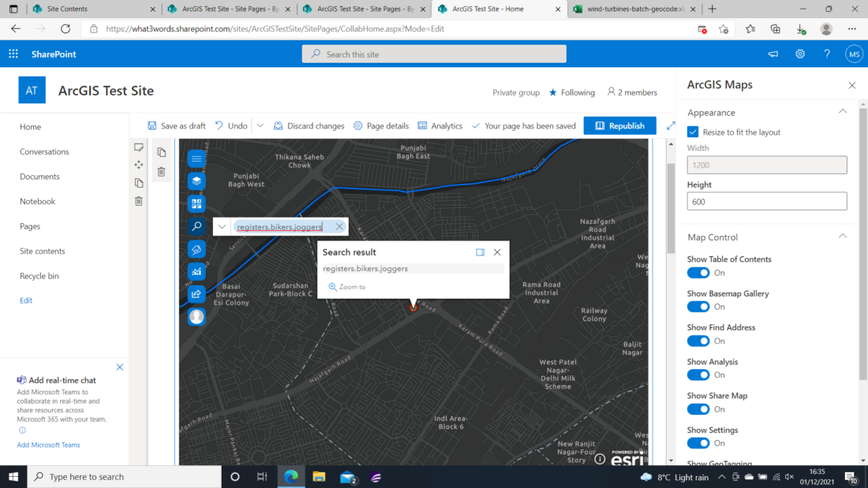Viewport: 868px width, 488px height.
Task: Open Conversations in the site navigation
Action: [44, 151]
